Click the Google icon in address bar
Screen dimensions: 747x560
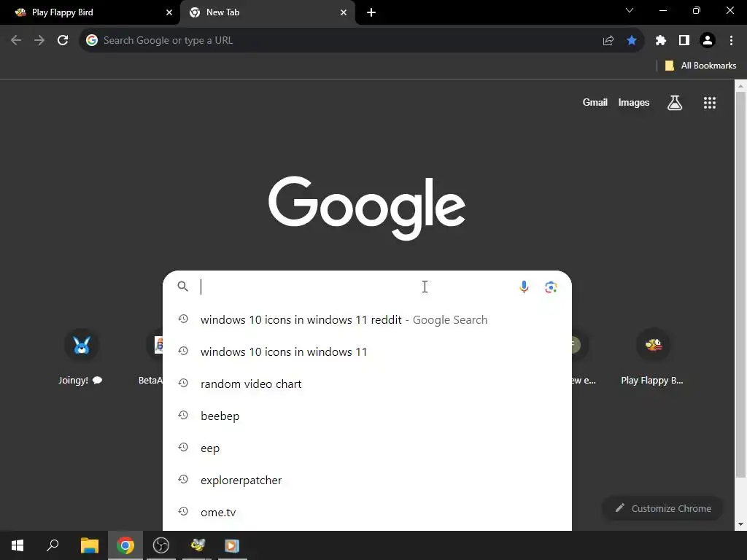[x=92, y=41]
